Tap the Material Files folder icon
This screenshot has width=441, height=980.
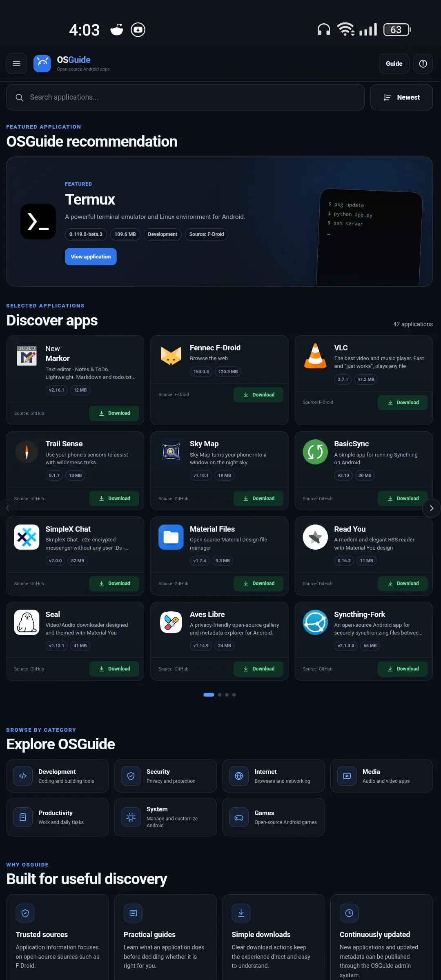(171, 537)
